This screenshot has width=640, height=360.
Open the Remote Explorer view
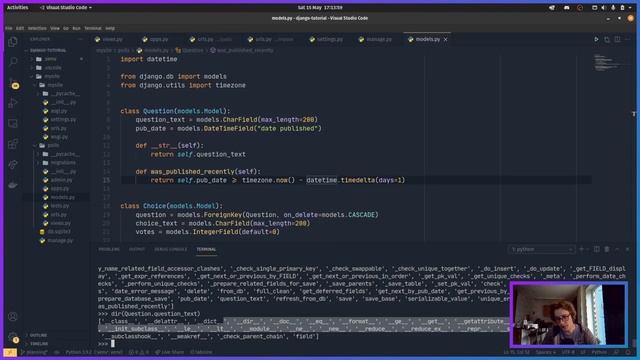[13, 123]
